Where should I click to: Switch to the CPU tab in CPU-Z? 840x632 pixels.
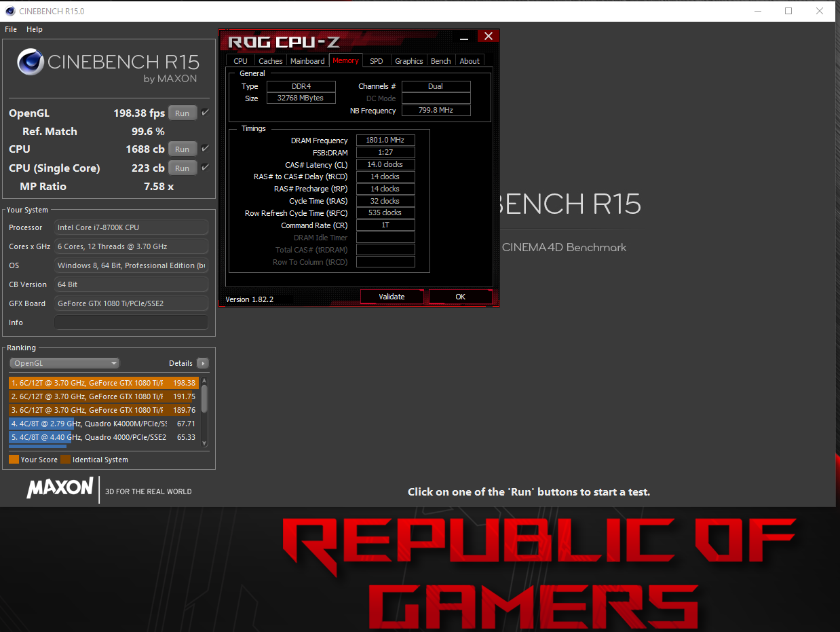click(241, 61)
